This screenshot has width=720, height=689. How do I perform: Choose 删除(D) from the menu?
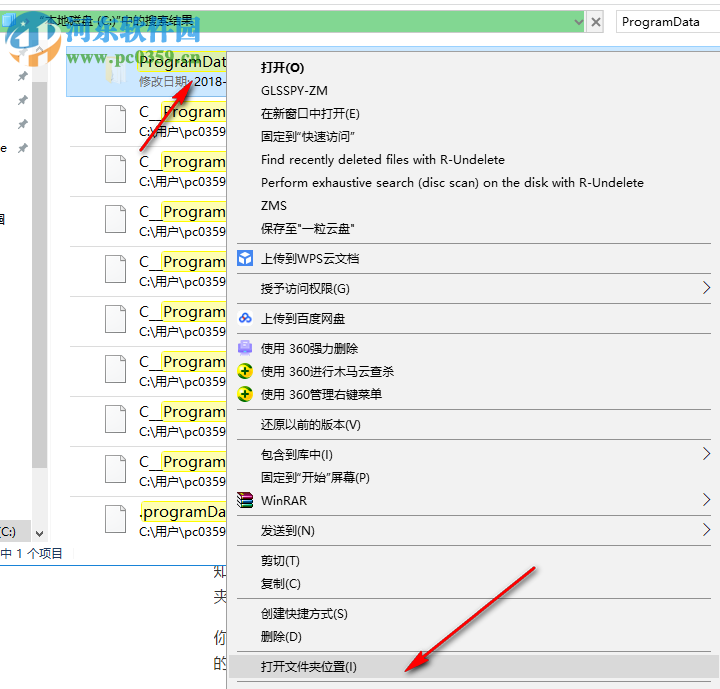pos(281,636)
